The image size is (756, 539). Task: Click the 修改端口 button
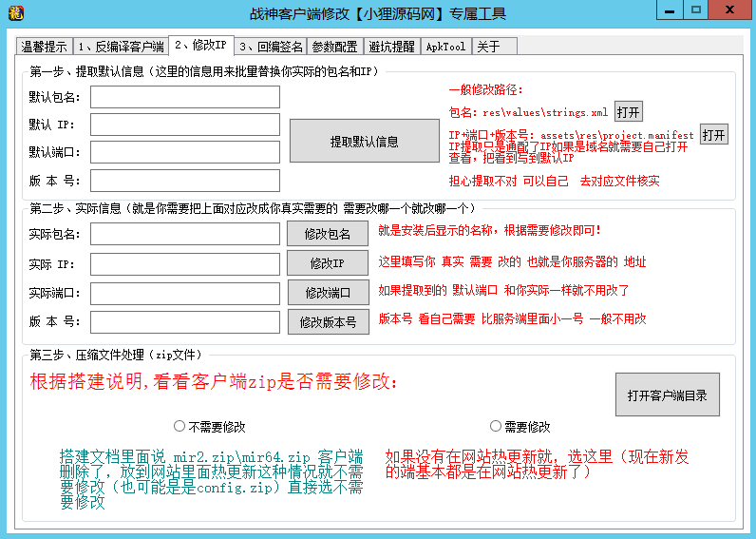click(x=328, y=293)
